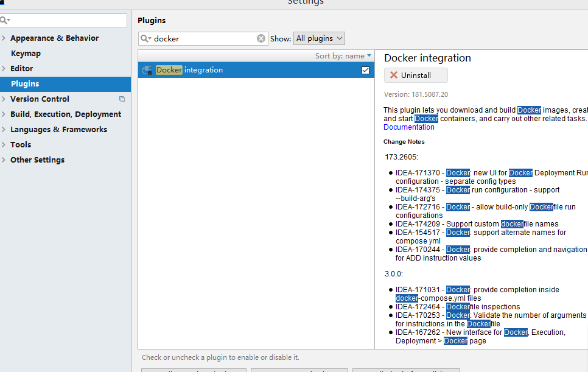Viewport: 588px width, 372px height.
Task: Focus the settings search field
Action: 63,20
